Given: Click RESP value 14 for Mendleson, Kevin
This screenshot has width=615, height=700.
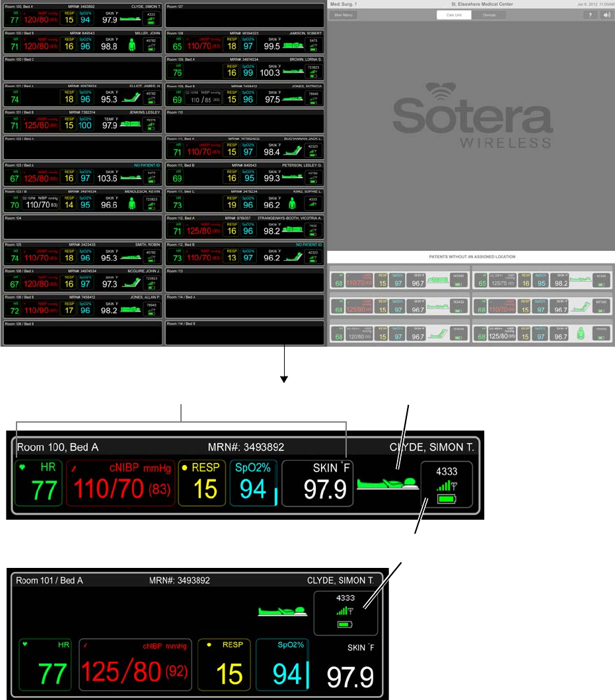Looking at the screenshot, I should 69,205.
